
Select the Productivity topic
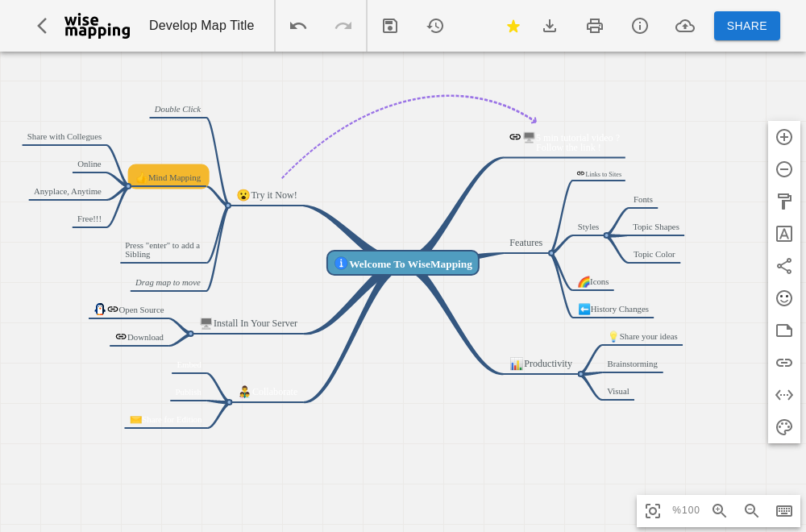coord(541,364)
